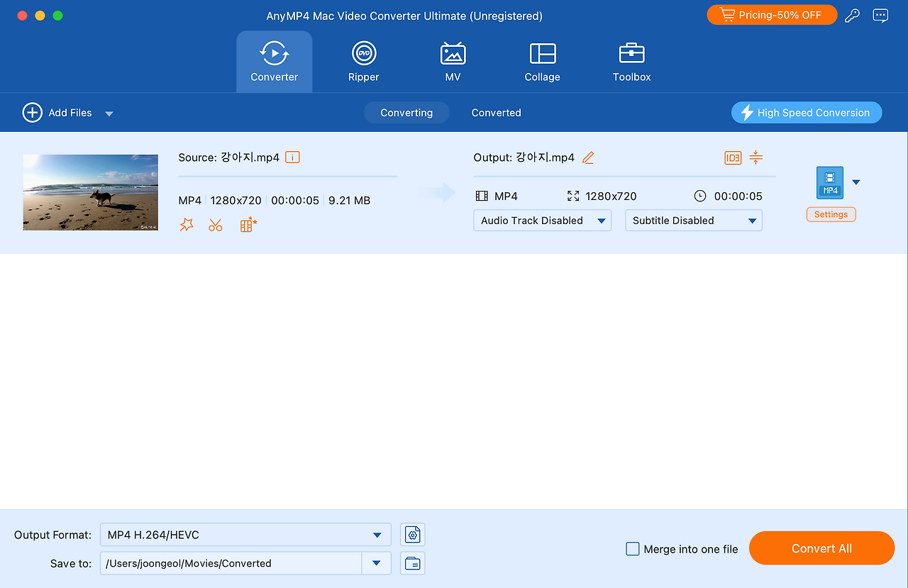Click Add Files button
Viewport: 908px width, 588px height.
57,113
